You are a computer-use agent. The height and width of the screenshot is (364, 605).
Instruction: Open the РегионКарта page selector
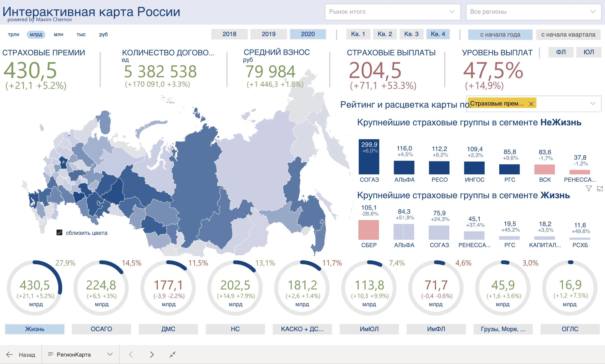tap(81, 355)
